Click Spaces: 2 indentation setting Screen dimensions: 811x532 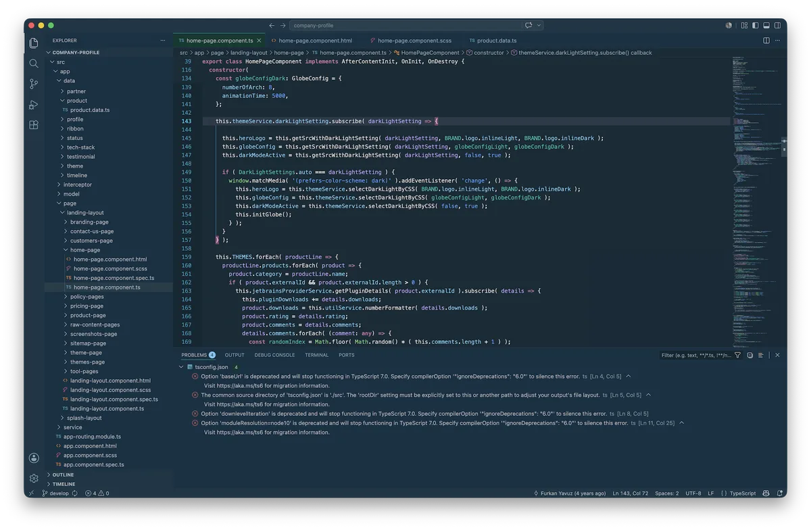667,493
